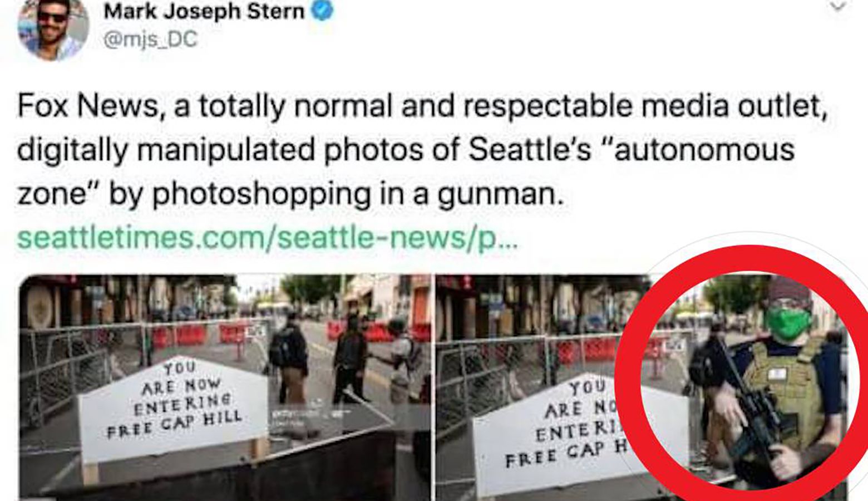Open the seattletimes.com article link
The width and height of the screenshot is (868, 501).
[x=268, y=238]
